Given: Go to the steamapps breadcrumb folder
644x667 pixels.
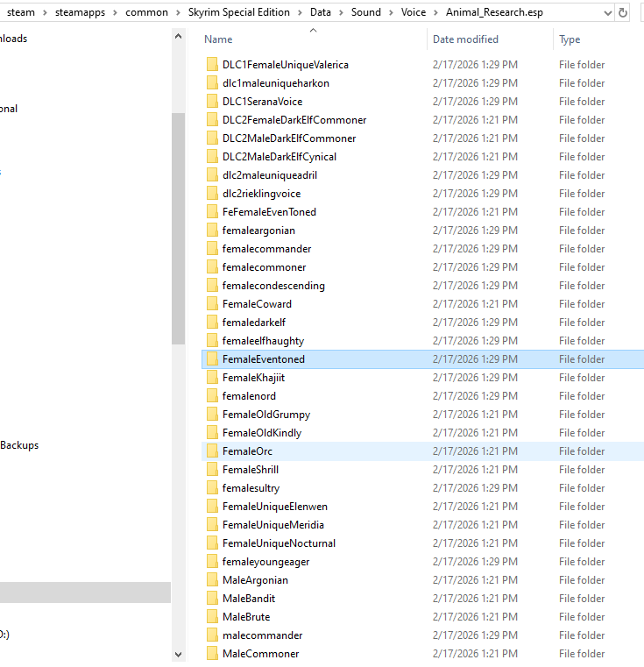Looking at the screenshot, I should 80,12.
